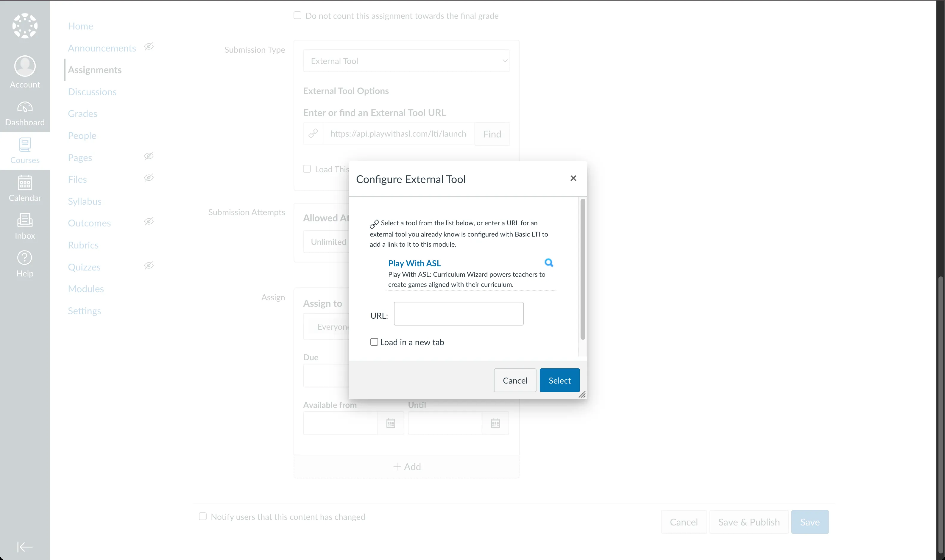The width and height of the screenshot is (945, 560).
Task: Click Cancel in the Configure External Tool dialog
Action: [x=515, y=380]
